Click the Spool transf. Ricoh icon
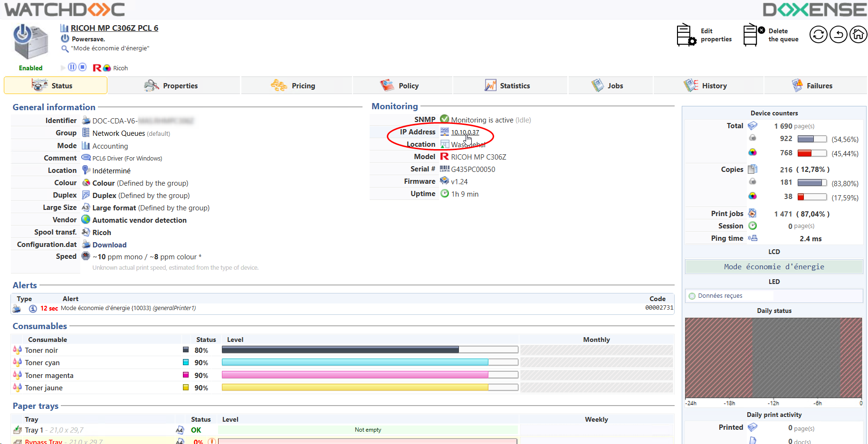Image resolution: width=868 pixels, height=444 pixels. point(86,232)
